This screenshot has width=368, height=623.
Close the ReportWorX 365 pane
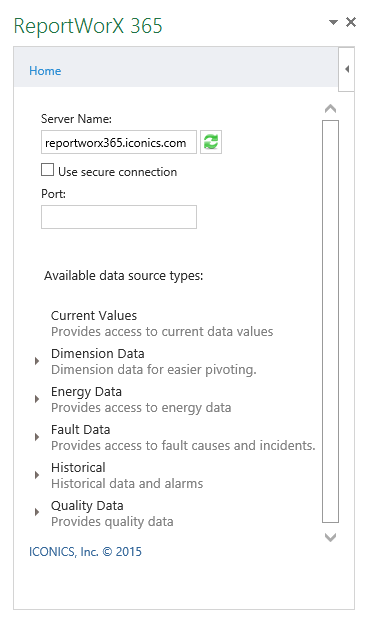coord(351,22)
